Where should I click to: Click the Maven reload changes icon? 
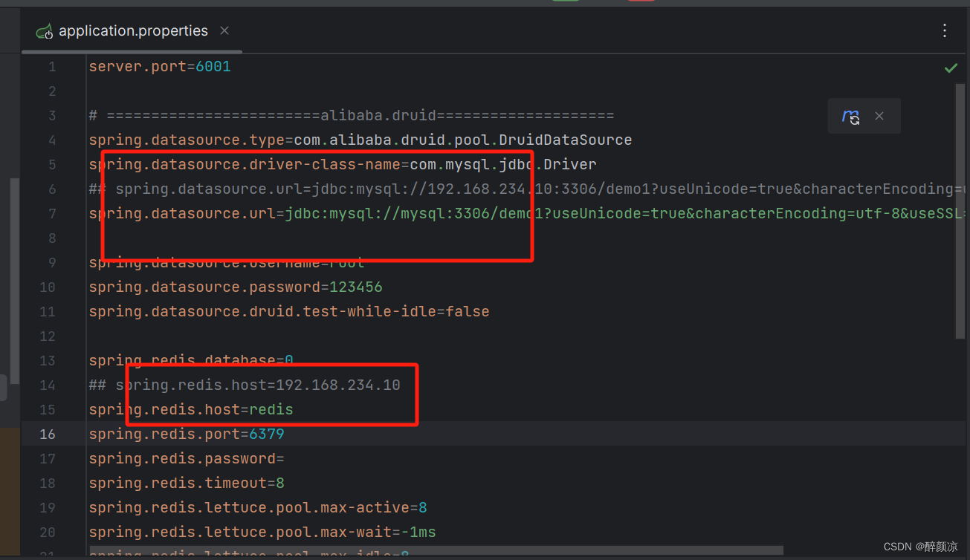coord(850,116)
